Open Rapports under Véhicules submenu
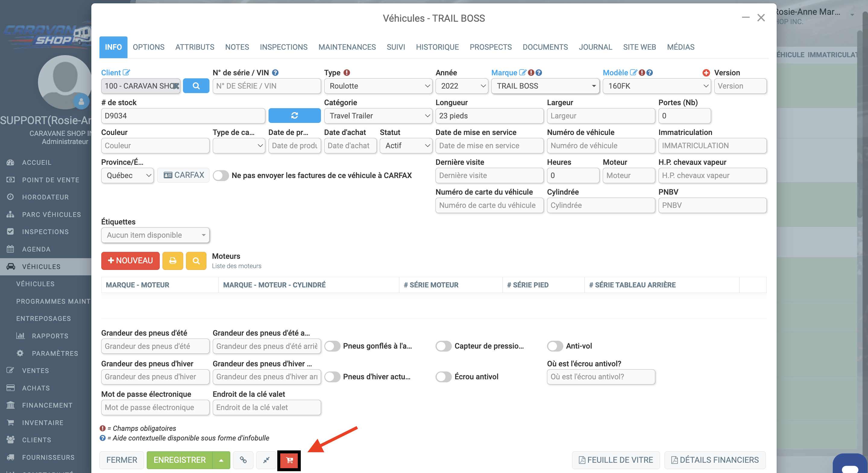The width and height of the screenshot is (868, 473). tap(50, 336)
